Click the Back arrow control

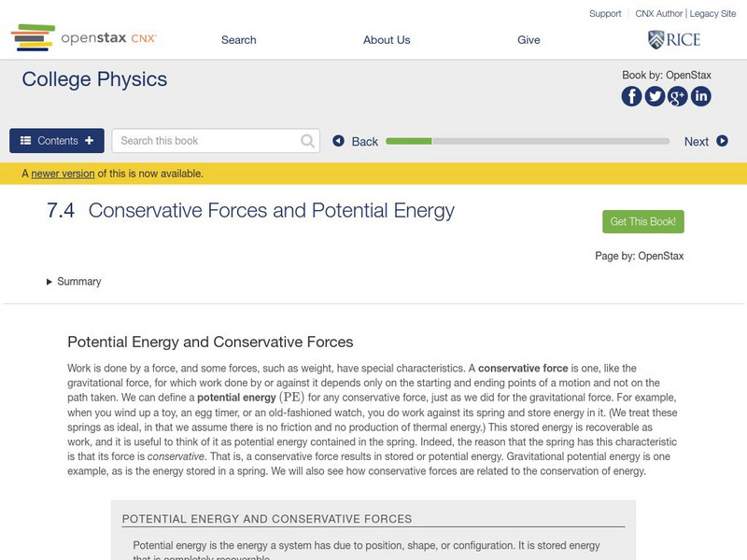(x=338, y=140)
